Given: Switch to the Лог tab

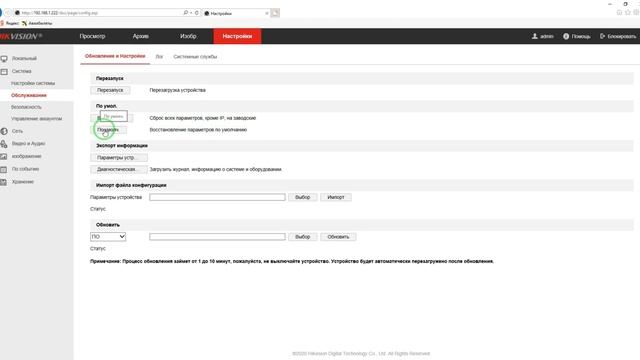Looking at the screenshot, I should [159, 57].
